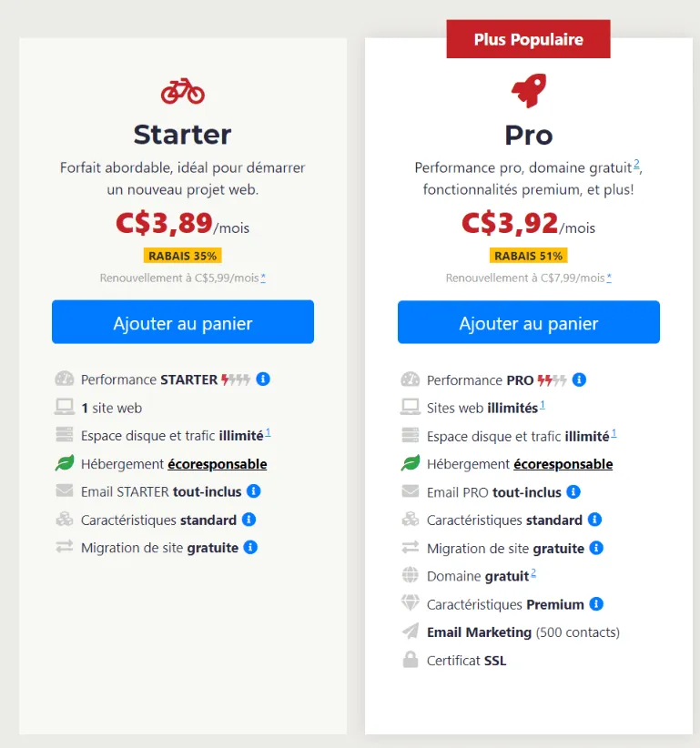Open info for Email STARTER tout-inclus
This screenshot has width=700, height=748.
(253, 491)
